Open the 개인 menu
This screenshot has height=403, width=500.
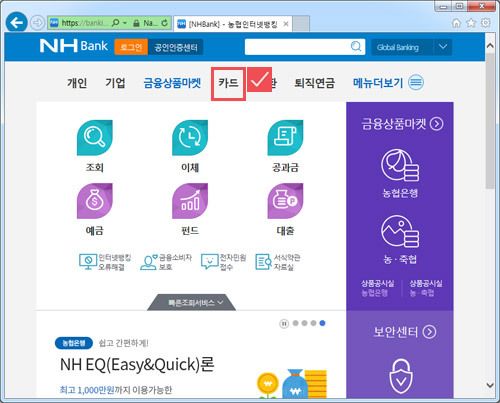click(x=77, y=83)
